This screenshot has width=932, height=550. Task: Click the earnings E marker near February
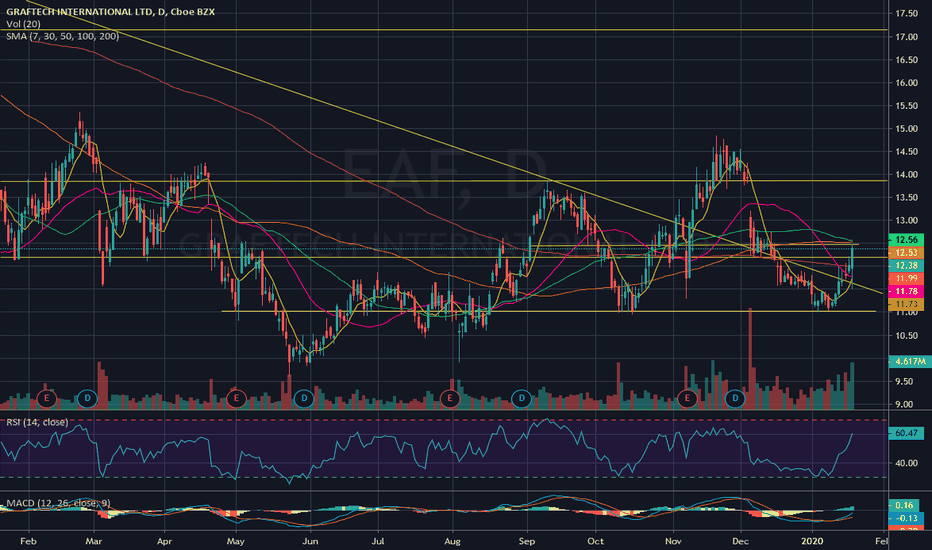click(46, 398)
